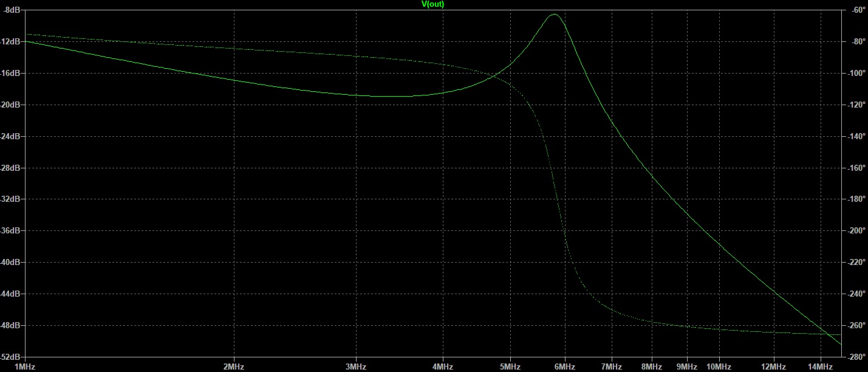Click the -24dB magnitude axis label
868x372 pixels.
10,137
